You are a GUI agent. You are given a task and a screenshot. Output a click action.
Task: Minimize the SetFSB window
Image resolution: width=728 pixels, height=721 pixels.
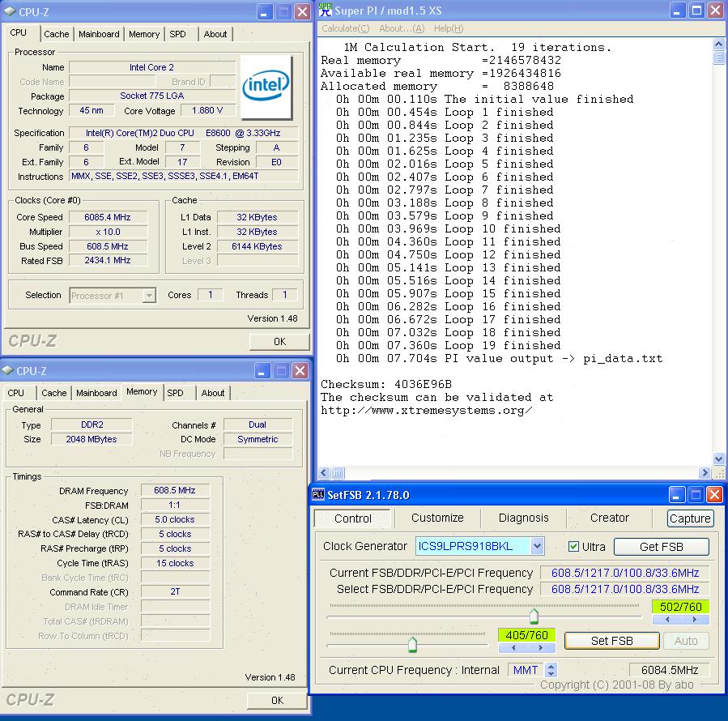click(677, 495)
